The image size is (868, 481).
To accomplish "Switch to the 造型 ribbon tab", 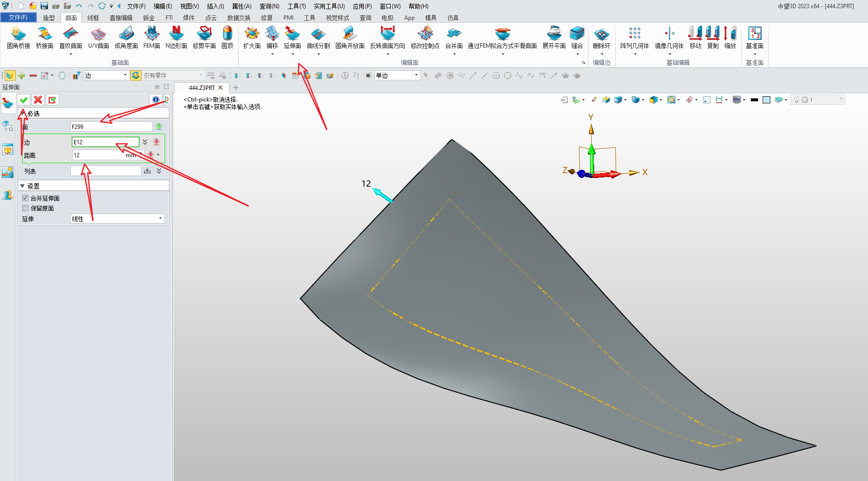I will pyautogui.click(x=49, y=18).
